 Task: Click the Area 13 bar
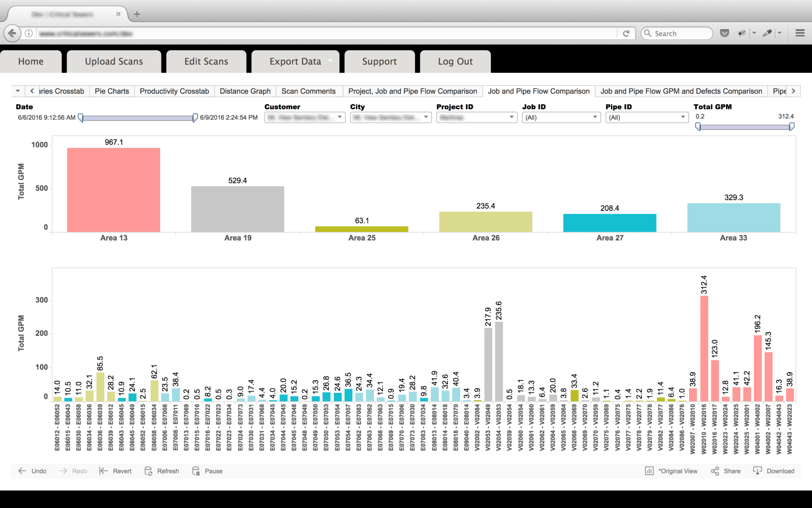pos(113,190)
